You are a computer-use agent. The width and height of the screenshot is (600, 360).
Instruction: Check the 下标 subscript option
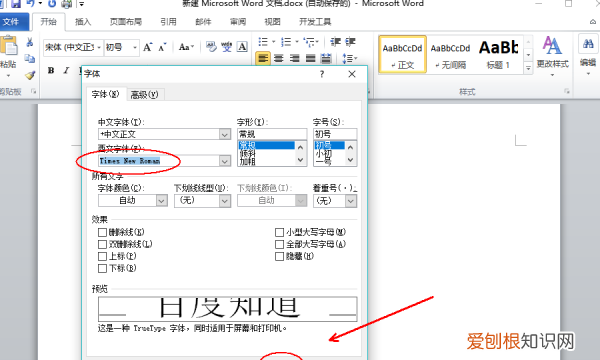[x=102, y=268]
